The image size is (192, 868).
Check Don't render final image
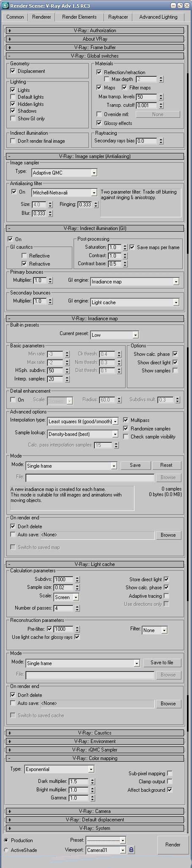coord(13,141)
